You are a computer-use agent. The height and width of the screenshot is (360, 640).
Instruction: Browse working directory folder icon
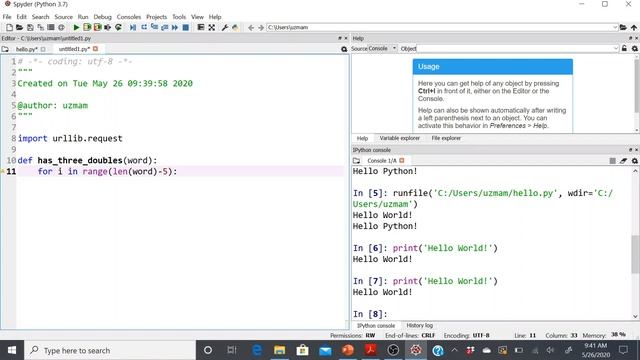[x=623, y=27]
